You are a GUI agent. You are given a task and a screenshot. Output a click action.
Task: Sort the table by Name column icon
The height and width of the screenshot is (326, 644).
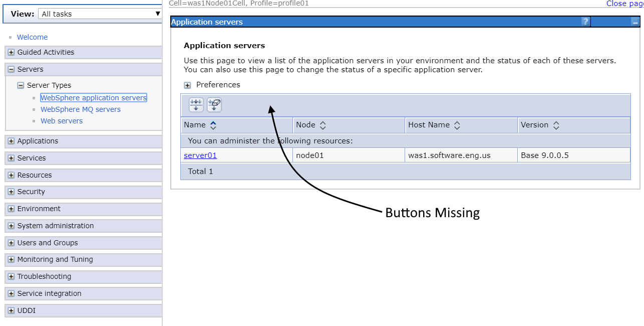pyautogui.click(x=213, y=125)
